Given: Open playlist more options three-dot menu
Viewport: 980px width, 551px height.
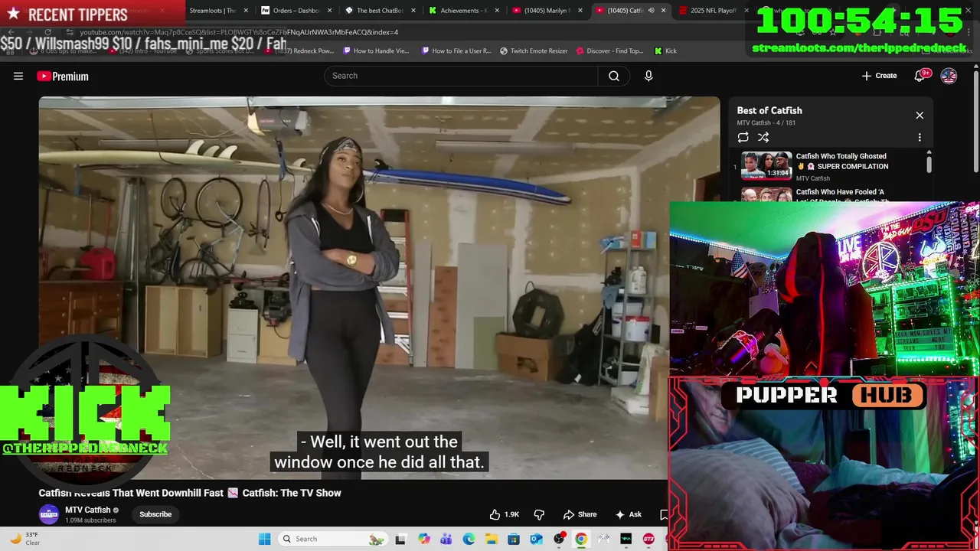Looking at the screenshot, I should pos(920,138).
